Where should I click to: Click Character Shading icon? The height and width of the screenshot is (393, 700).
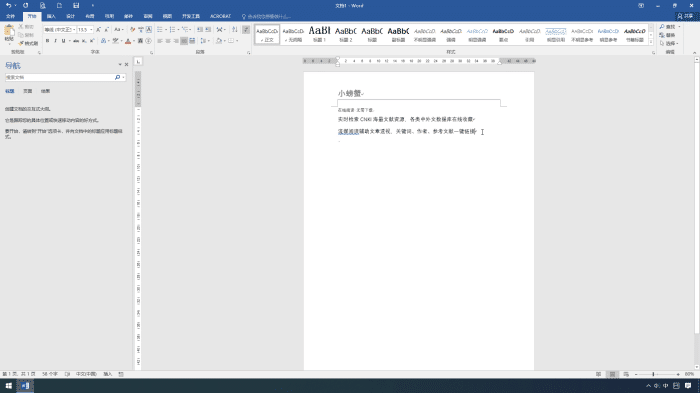140,41
